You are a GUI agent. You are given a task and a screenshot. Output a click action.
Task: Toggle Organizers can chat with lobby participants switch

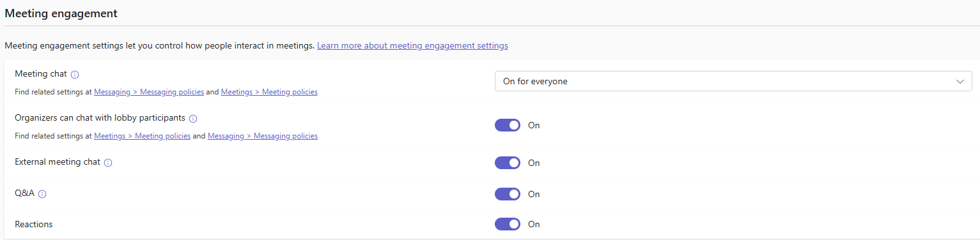(x=508, y=125)
